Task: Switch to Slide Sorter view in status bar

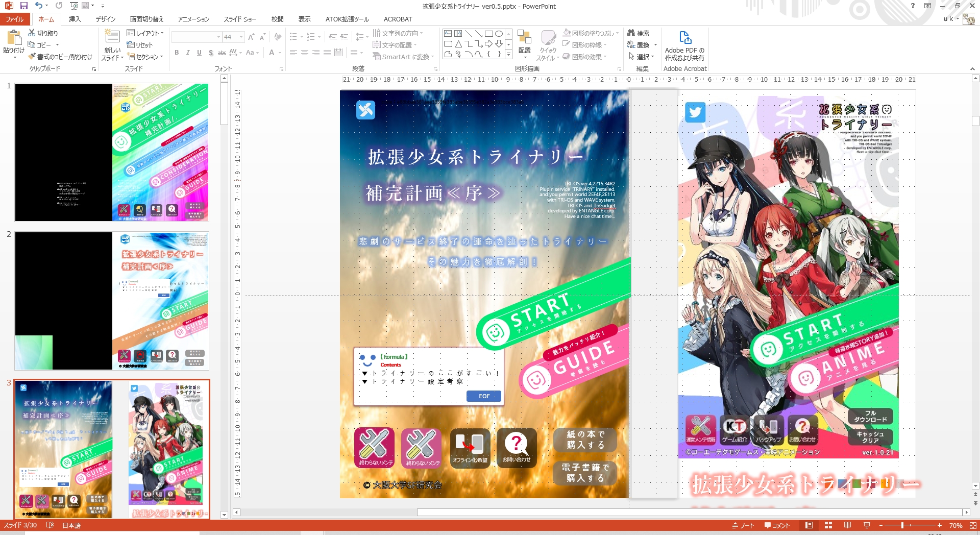Action: coord(828,525)
